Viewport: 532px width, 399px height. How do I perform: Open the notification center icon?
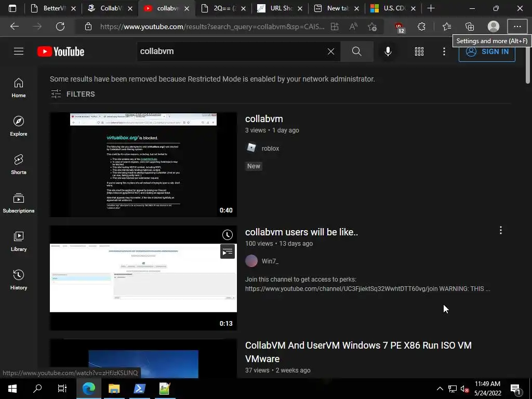516,389
